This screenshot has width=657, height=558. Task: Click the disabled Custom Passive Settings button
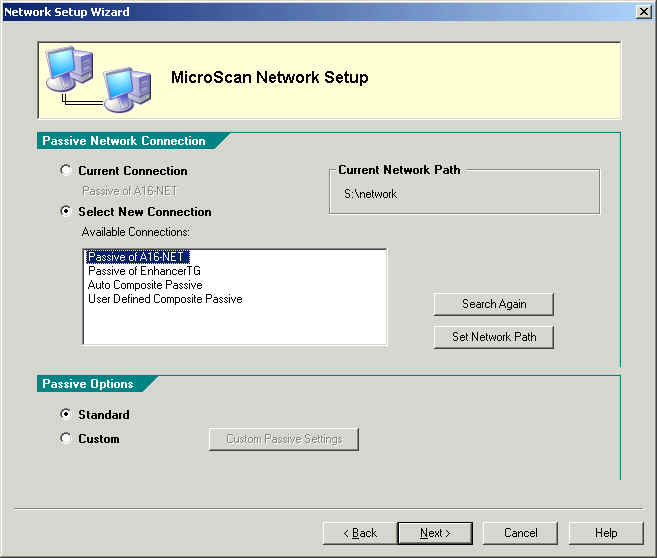coord(284,439)
